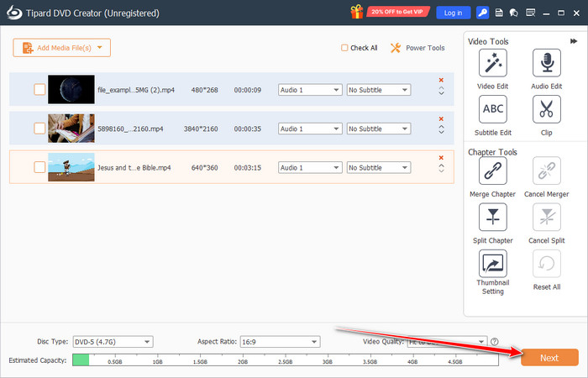Screen dimensions: 588x378
Task: Click the Add Media File(s) button
Action: pos(61,48)
